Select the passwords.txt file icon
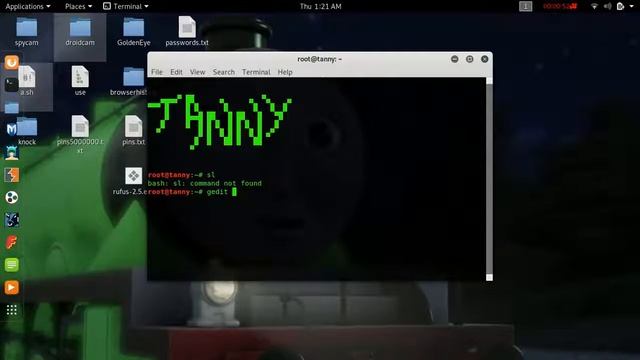Viewport: 640px width, 360px height. (187, 28)
